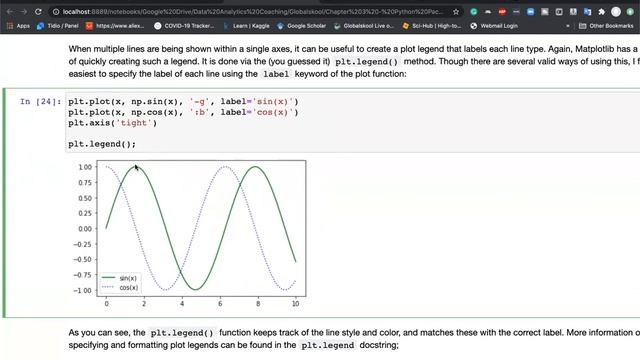
Task: Click the plt.legend(); code line
Action: click(102, 144)
